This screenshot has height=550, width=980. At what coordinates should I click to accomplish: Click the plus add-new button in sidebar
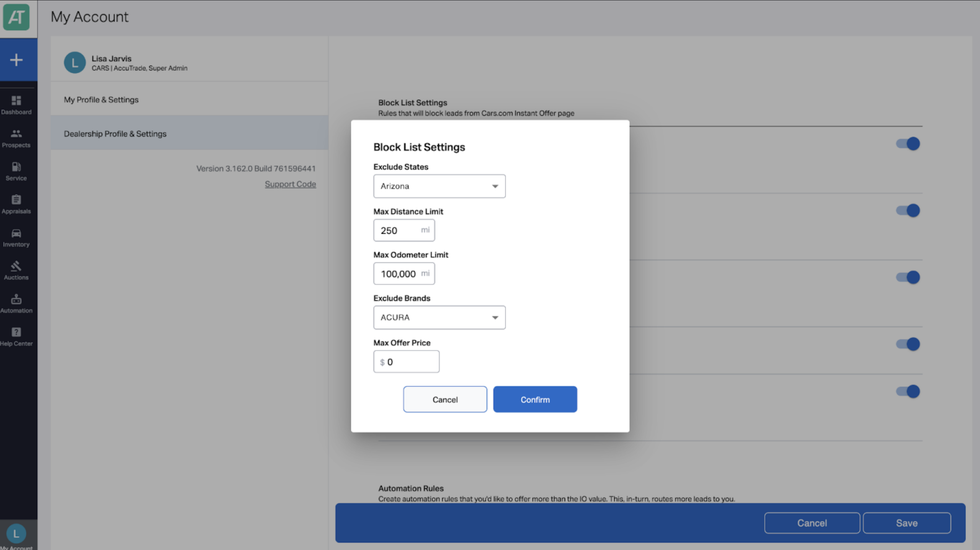16,60
